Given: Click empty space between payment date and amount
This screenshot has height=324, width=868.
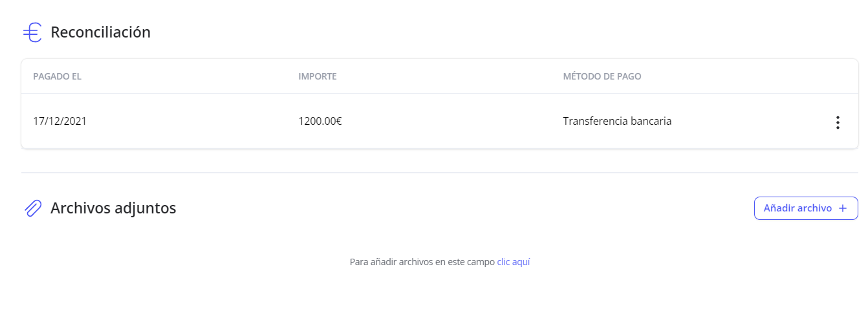Looking at the screenshot, I should pos(194,121).
